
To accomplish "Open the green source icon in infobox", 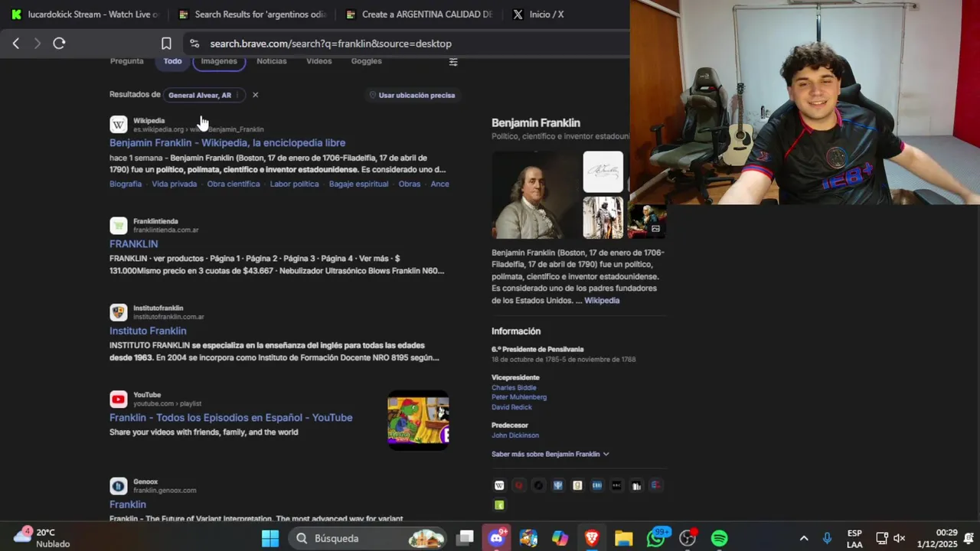I will click(x=499, y=505).
